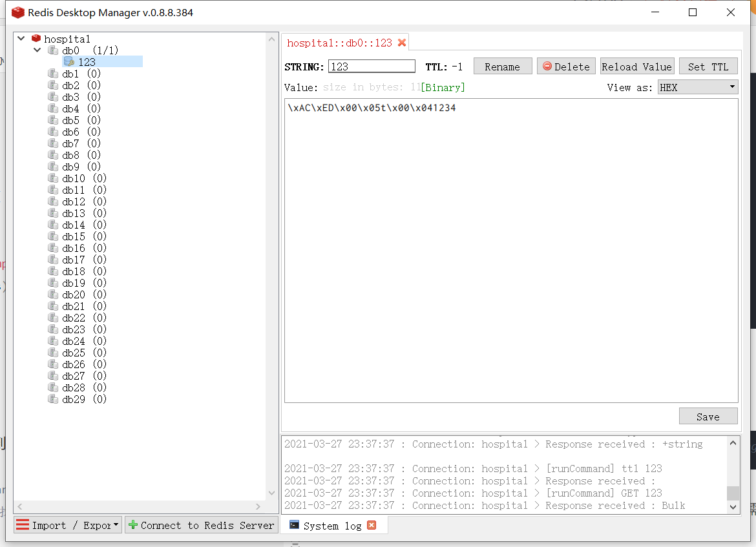The height and width of the screenshot is (547, 756).
Task: Click the db29 database icon
Action: (x=53, y=399)
